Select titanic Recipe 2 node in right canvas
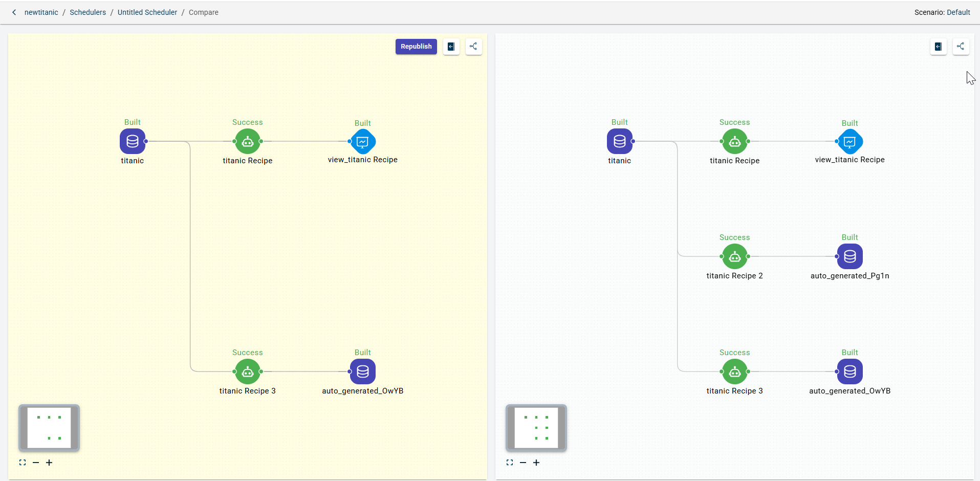 tap(735, 256)
